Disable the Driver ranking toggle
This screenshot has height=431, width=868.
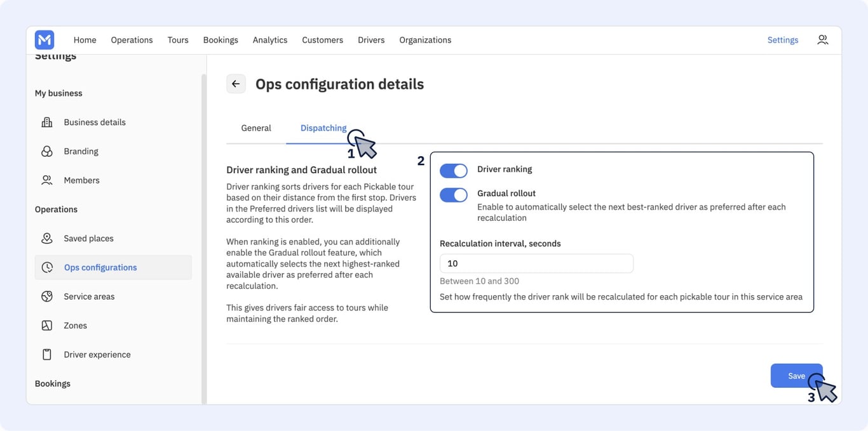[454, 171]
